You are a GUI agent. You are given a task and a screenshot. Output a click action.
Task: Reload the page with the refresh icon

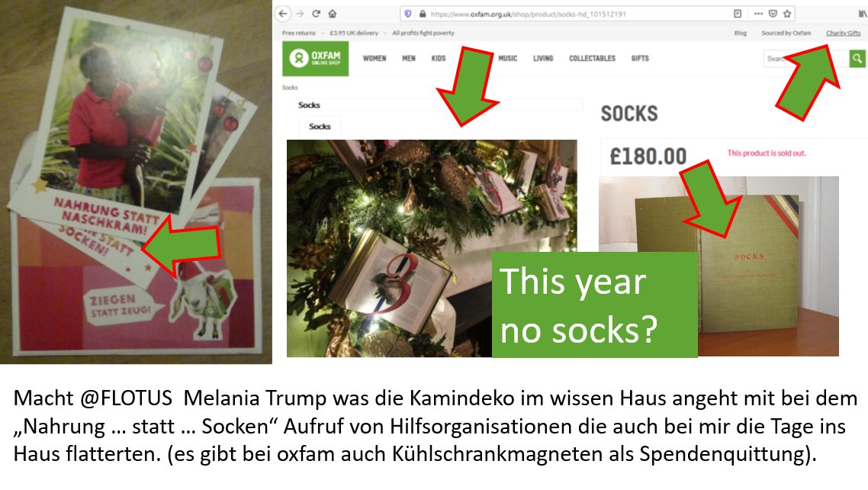pos(316,13)
